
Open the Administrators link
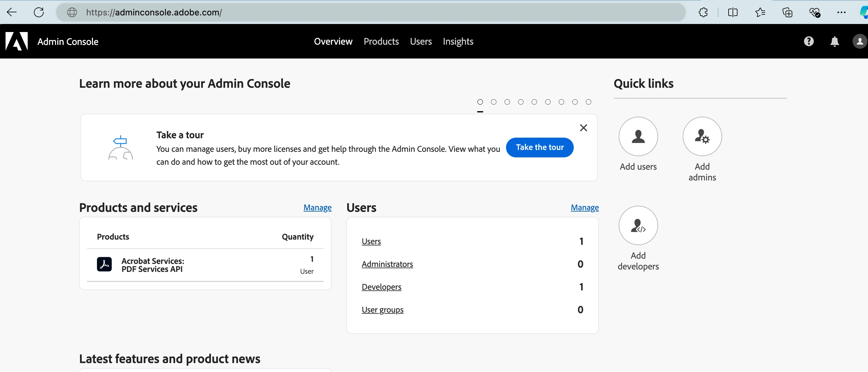click(x=387, y=264)
